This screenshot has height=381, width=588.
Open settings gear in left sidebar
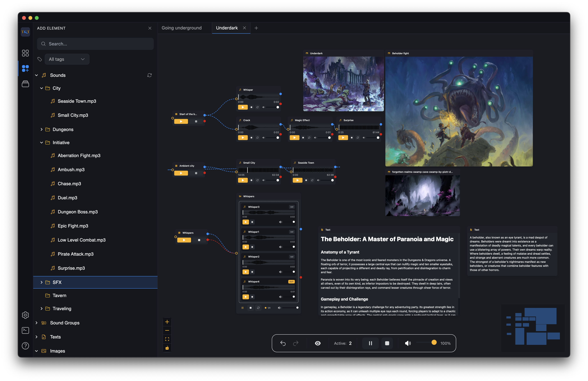pos(25,315)
